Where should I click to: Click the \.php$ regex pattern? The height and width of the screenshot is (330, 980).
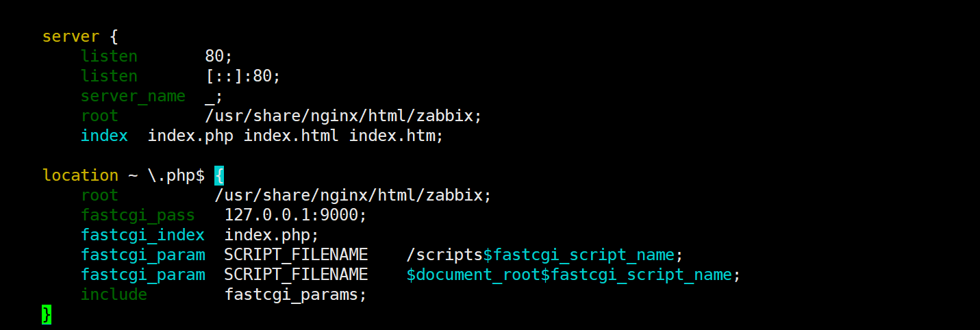(x=176, y=176)
